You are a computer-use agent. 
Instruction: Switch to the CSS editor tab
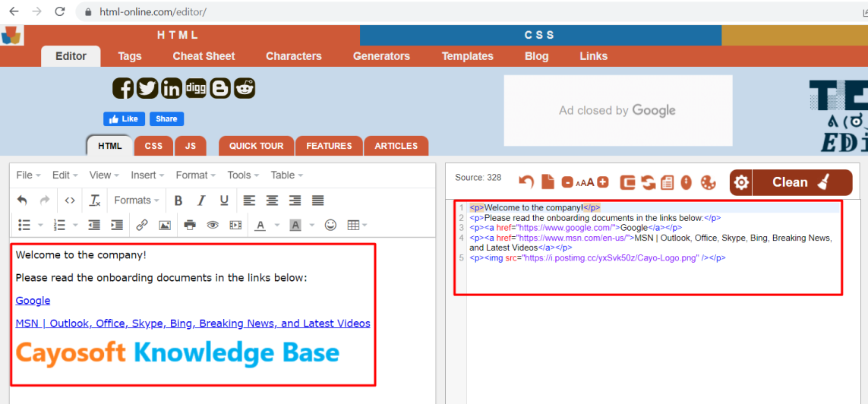(153, 146)
